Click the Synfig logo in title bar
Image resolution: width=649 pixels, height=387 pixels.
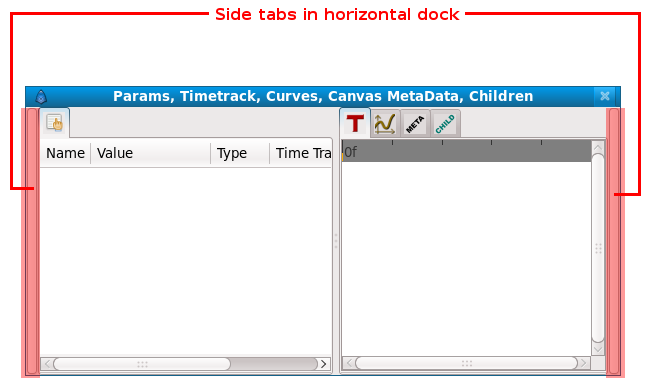click(x=41, y=96)
